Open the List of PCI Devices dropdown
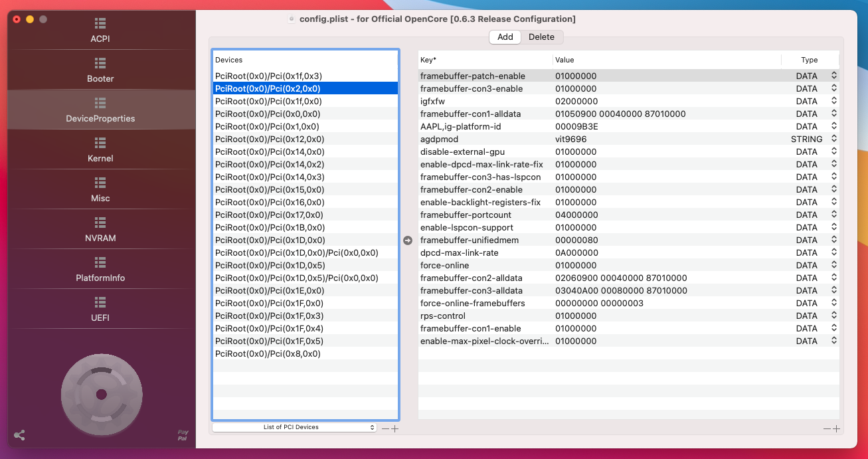Screen dimensions: 868x459 294,427
